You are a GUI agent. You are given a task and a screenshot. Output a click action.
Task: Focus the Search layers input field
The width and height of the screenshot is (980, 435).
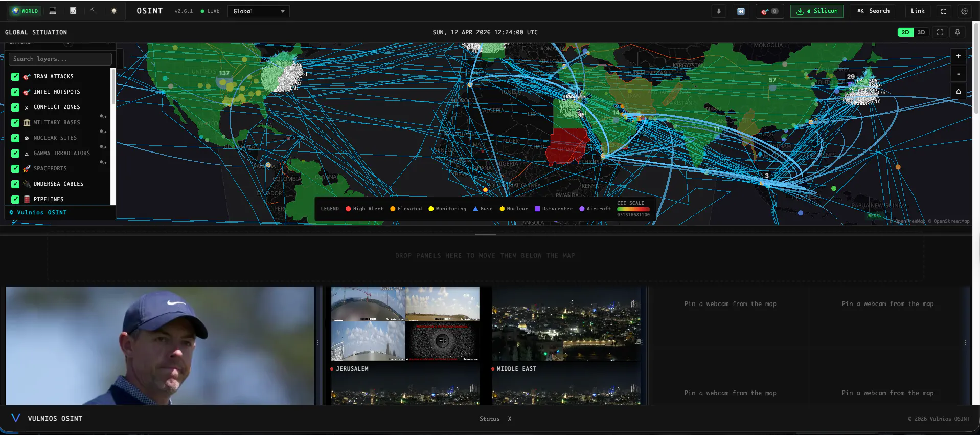click(x=60, y=59)
